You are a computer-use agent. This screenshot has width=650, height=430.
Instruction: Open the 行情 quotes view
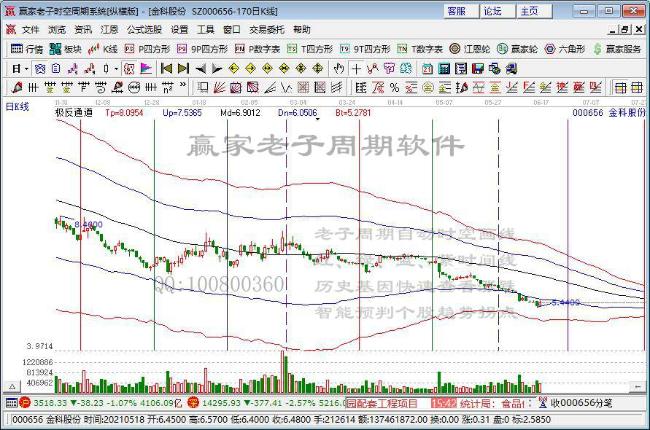pos(27,49)
